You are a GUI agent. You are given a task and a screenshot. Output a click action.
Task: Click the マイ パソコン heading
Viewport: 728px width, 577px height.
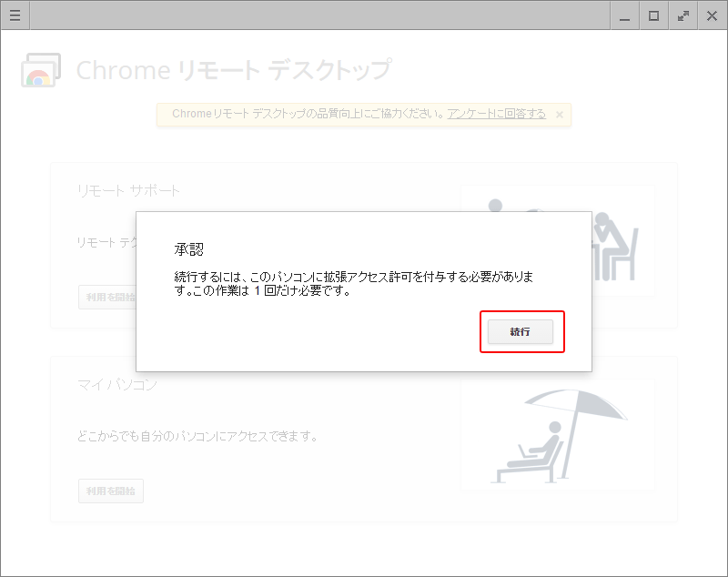[117, 385]
